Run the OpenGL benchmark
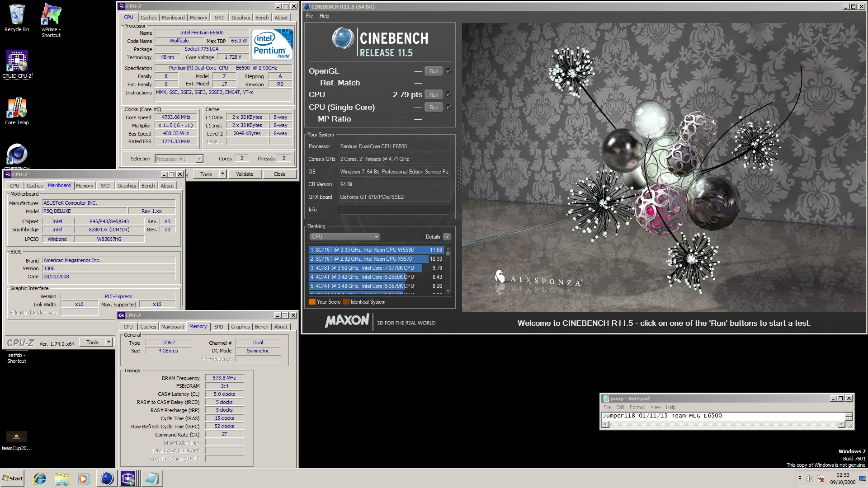 point(434,71)
